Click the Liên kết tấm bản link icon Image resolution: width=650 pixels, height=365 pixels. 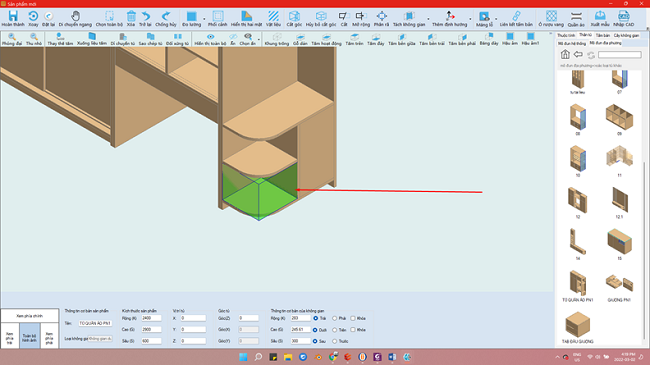point(516,17)
